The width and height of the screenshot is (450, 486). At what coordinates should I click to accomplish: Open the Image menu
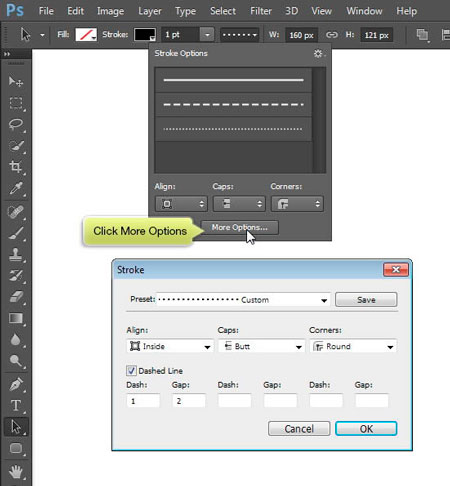110,11
